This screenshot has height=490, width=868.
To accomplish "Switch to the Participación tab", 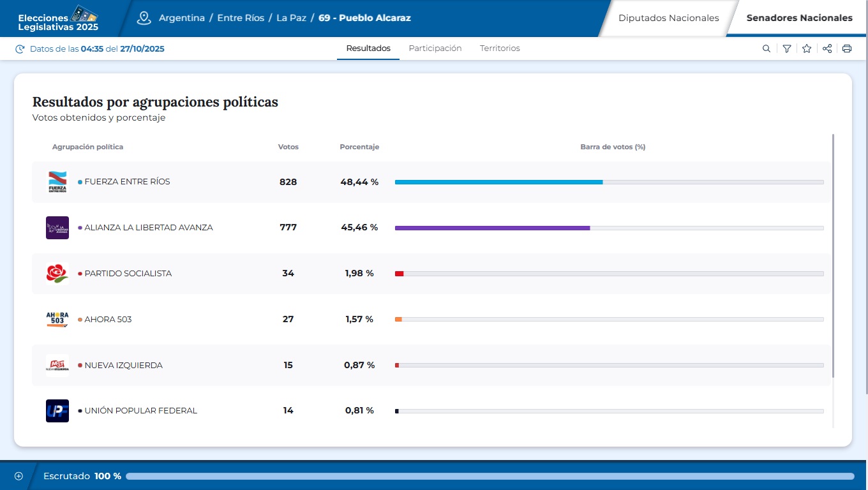I will click(x=435, y=48).
